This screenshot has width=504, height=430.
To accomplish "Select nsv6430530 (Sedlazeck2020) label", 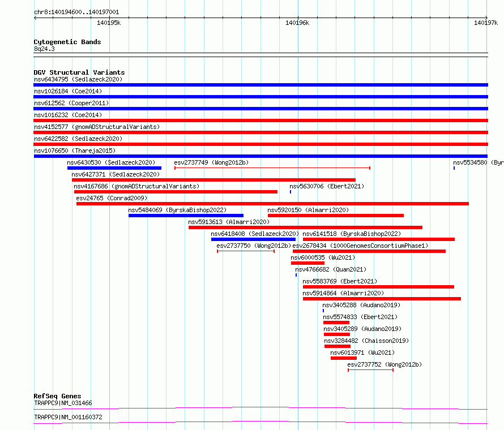I will click(x=111, y=162).
